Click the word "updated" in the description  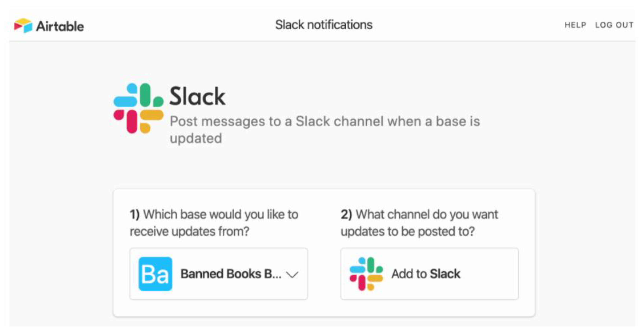tap(196, 138)
